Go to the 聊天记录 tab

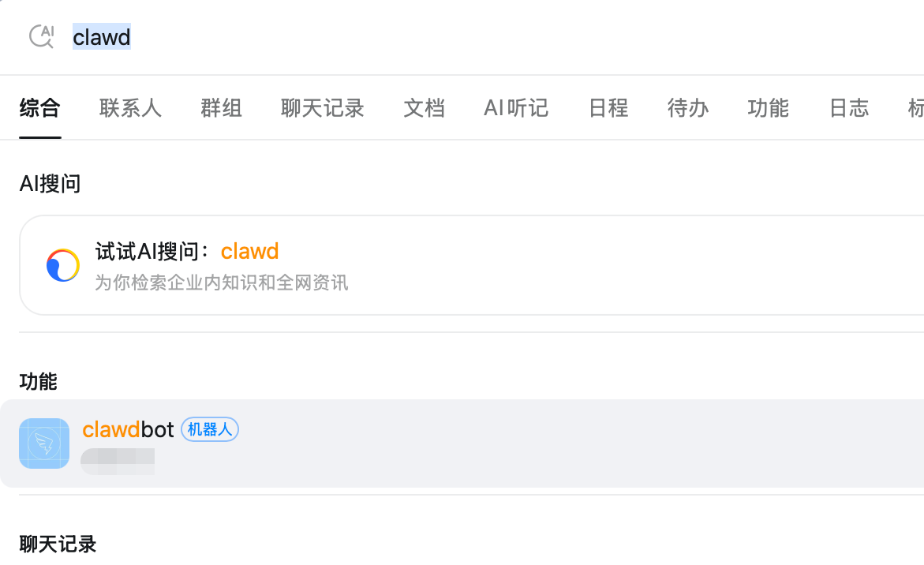322,108
